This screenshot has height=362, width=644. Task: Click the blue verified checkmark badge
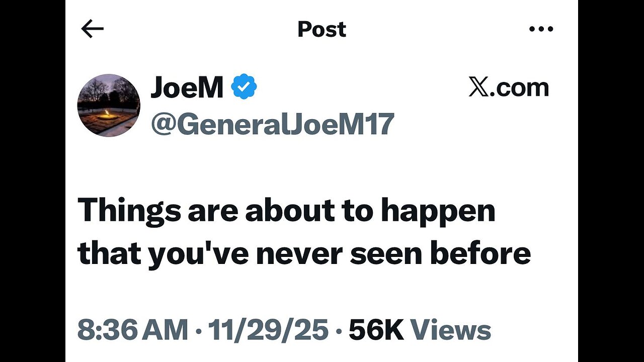point(244,87)
